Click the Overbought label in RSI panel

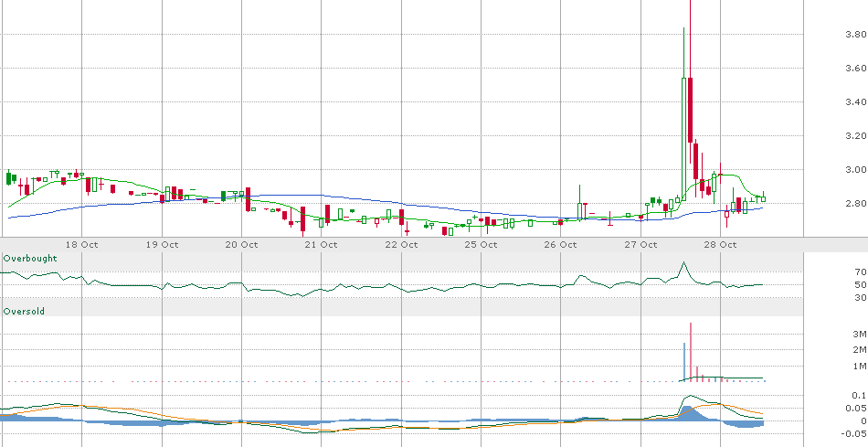(30, 258)
